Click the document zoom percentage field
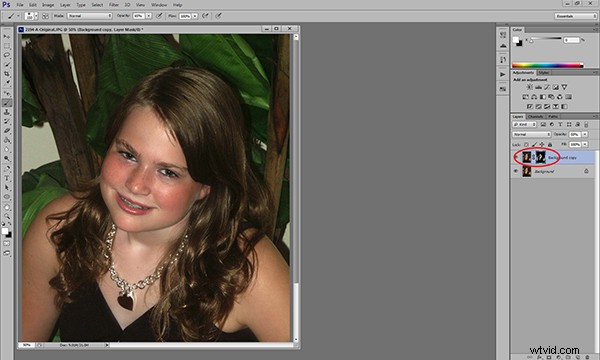600x360 pixels. (x=27, y=345)
